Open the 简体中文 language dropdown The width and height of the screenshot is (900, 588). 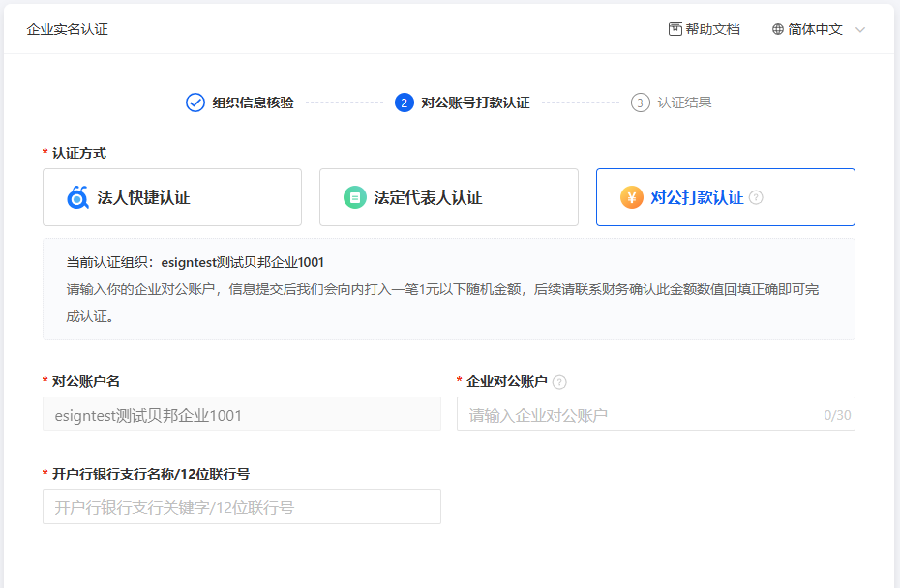pyautogui.click(x=815, y=29)
